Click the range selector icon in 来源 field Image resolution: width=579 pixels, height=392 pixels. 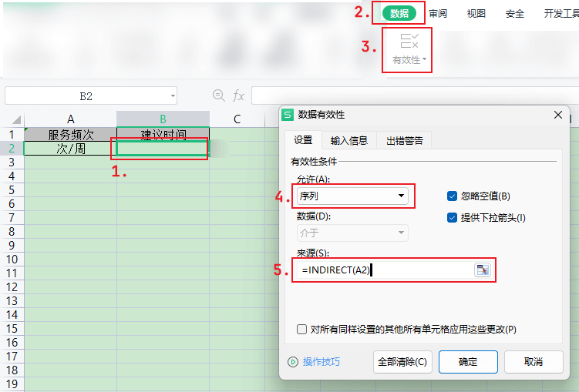[x=482, y=270]
